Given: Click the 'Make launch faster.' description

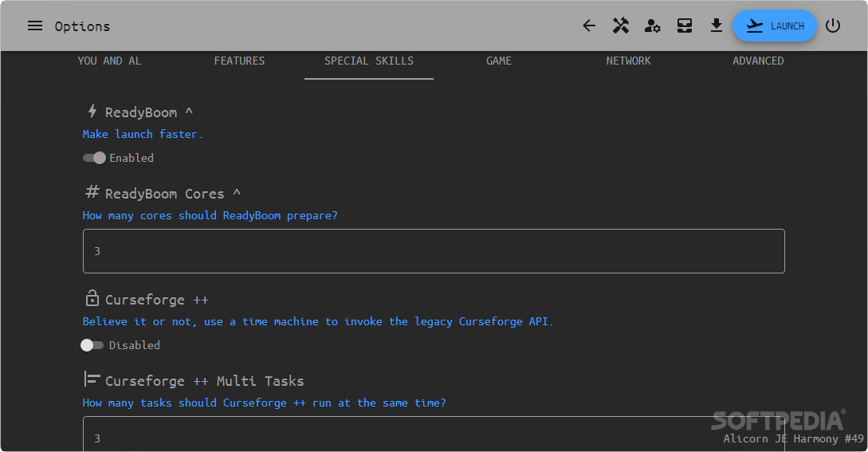Looking at the screenshot, I should (x=143, y=134).
